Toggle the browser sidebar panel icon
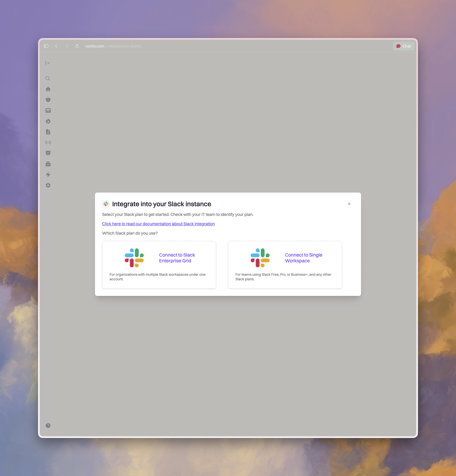 pyautogui.click(x=46, y=46)
